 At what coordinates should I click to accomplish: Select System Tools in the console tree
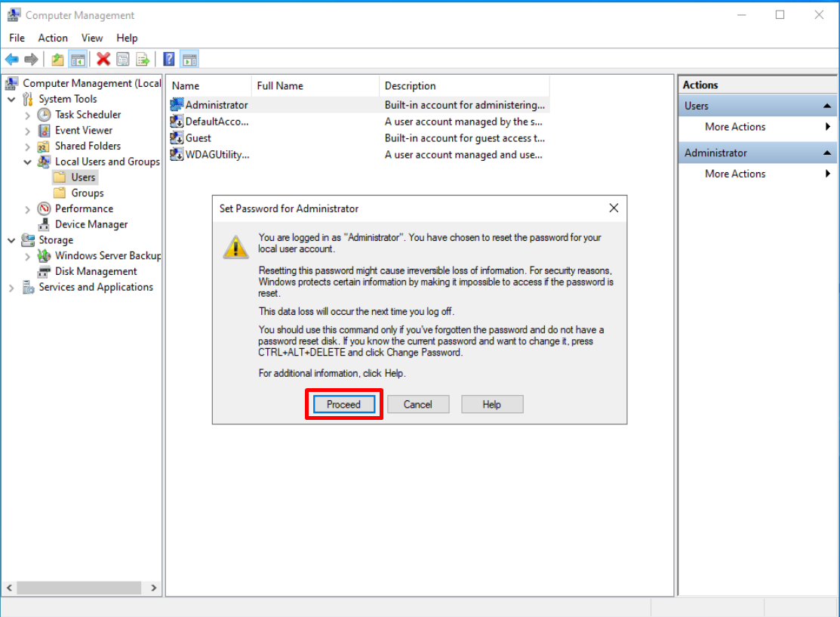pyautogui.click(x=67, y=99)
